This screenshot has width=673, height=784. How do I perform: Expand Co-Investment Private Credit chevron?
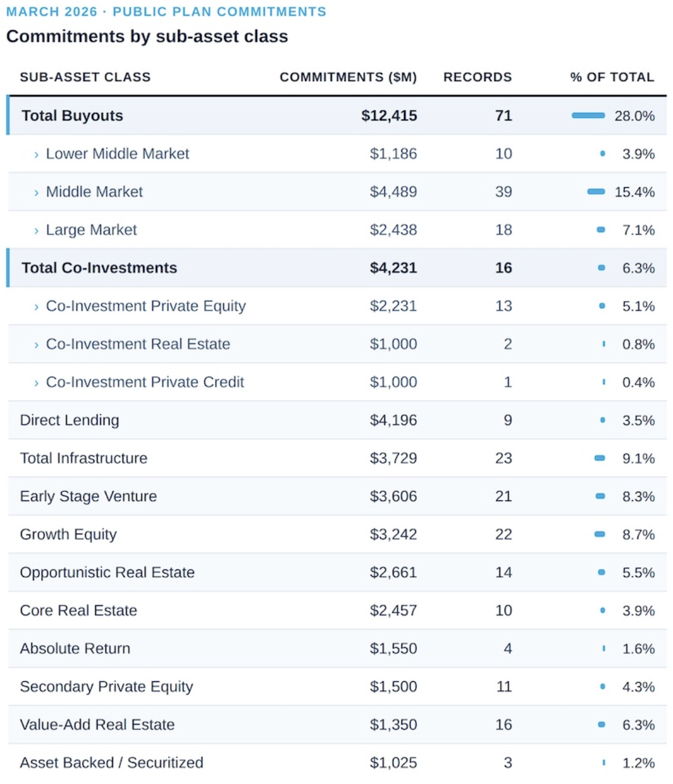coord(37,383)
